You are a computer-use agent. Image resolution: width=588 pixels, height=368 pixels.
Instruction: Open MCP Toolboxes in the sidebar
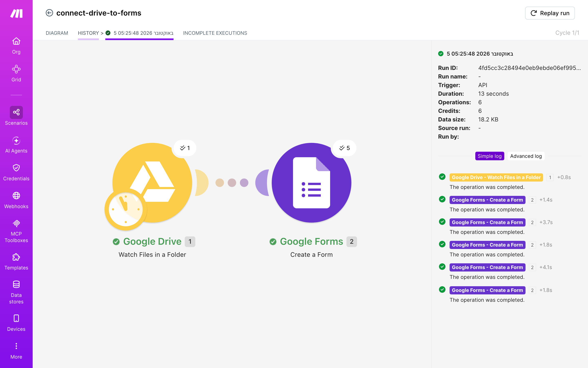[16, 231]
